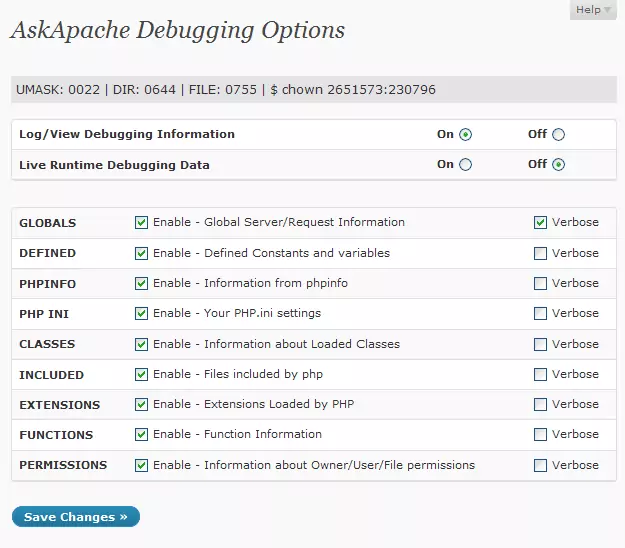Enable Verbose for PHPINFO row
The height and width of the screenshot is (548, 625).
[541, 284]
